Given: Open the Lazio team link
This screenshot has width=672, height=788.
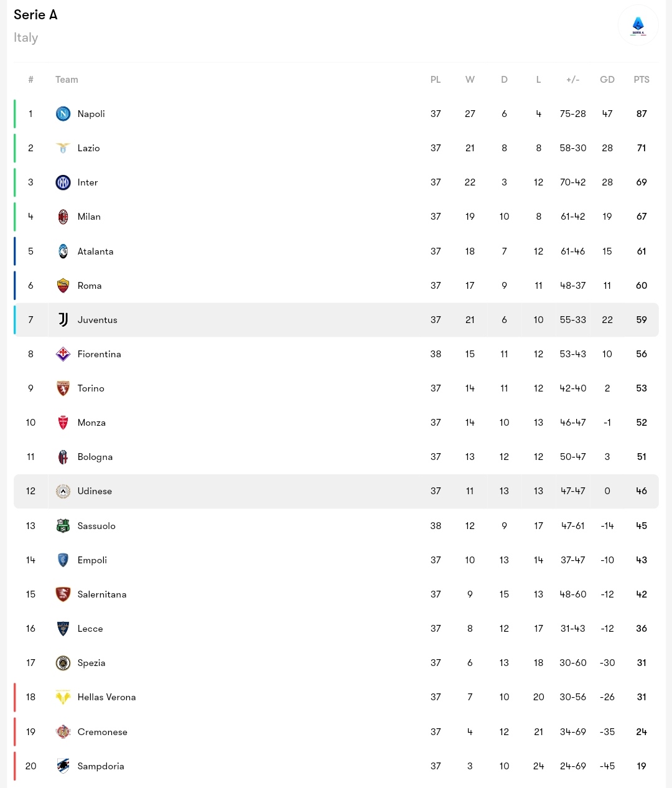Looking at the screenshot, I should pos(88,148).
